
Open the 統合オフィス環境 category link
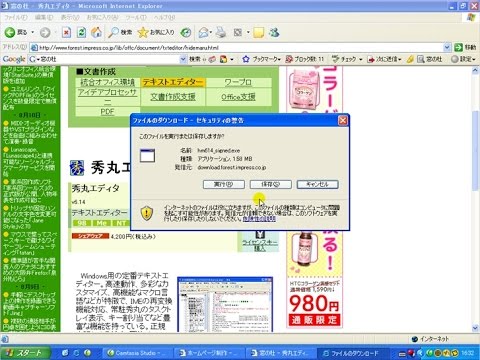[107, 82]
